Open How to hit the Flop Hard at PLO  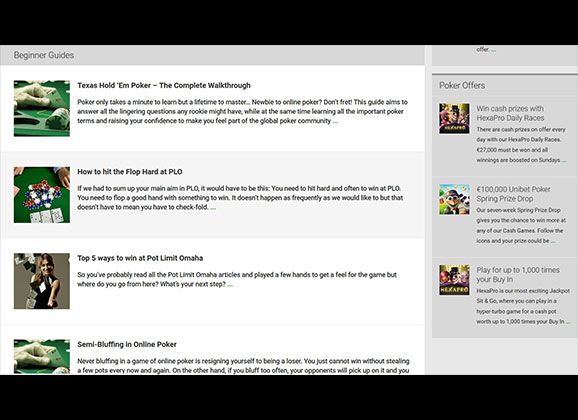coord(130,172)
